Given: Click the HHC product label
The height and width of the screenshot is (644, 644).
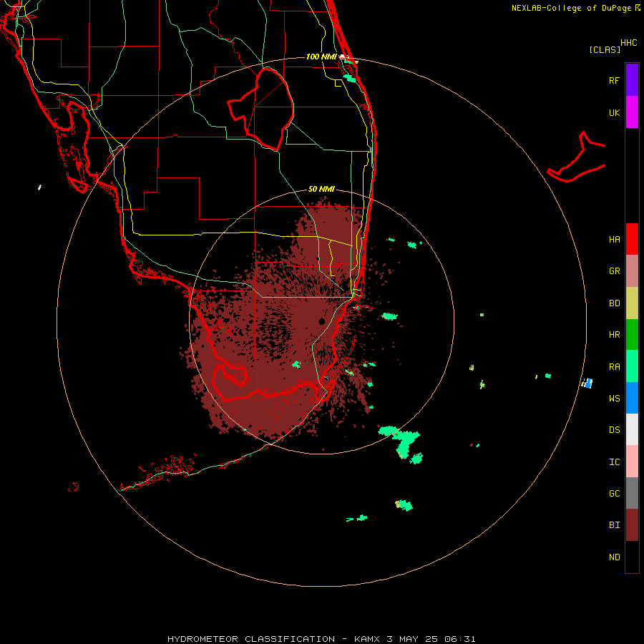Looking at the screenshot, I should [629, 43].
